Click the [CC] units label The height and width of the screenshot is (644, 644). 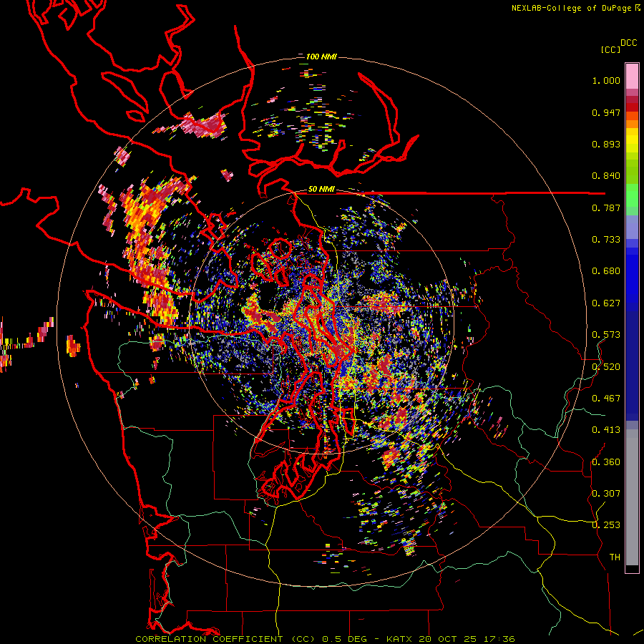[610, 49]
